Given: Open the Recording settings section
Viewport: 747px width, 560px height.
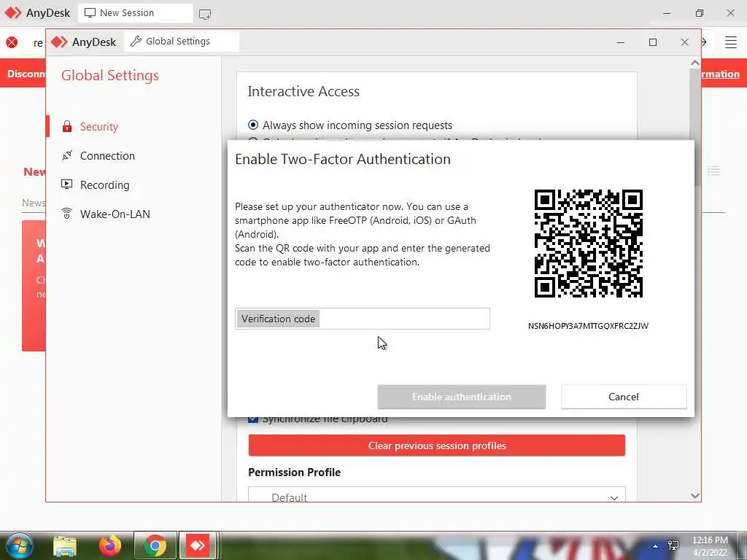Looking at the screenshot, I should click(104, 184).
